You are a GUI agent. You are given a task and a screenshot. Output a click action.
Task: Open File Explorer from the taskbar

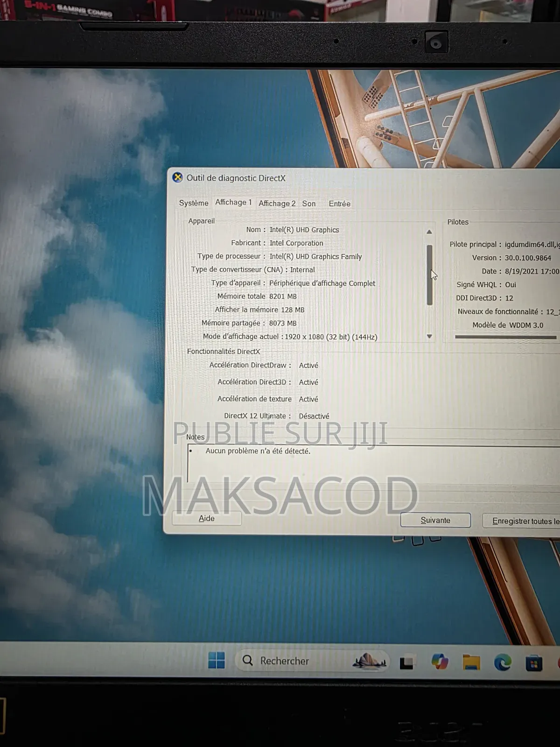[471, 662]
